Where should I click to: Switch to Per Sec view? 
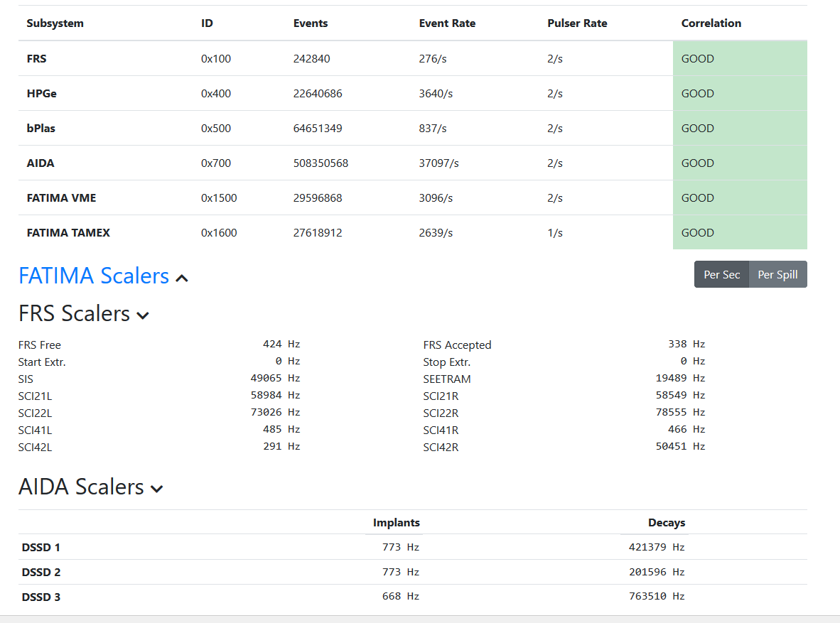click(721, 274)
